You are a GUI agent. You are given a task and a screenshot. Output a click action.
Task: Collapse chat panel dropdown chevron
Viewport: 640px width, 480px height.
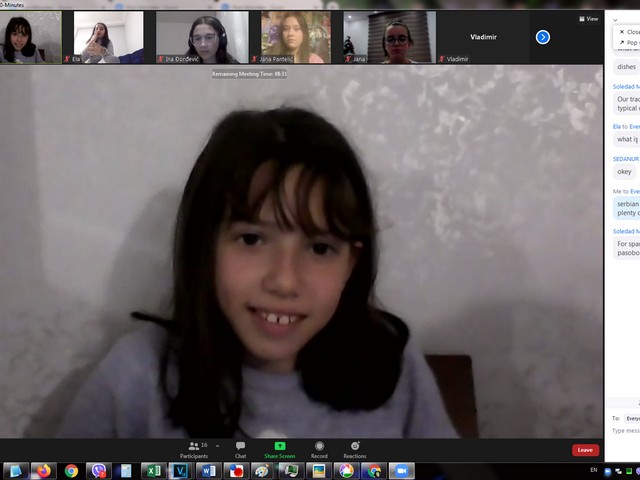click(615, 20)
